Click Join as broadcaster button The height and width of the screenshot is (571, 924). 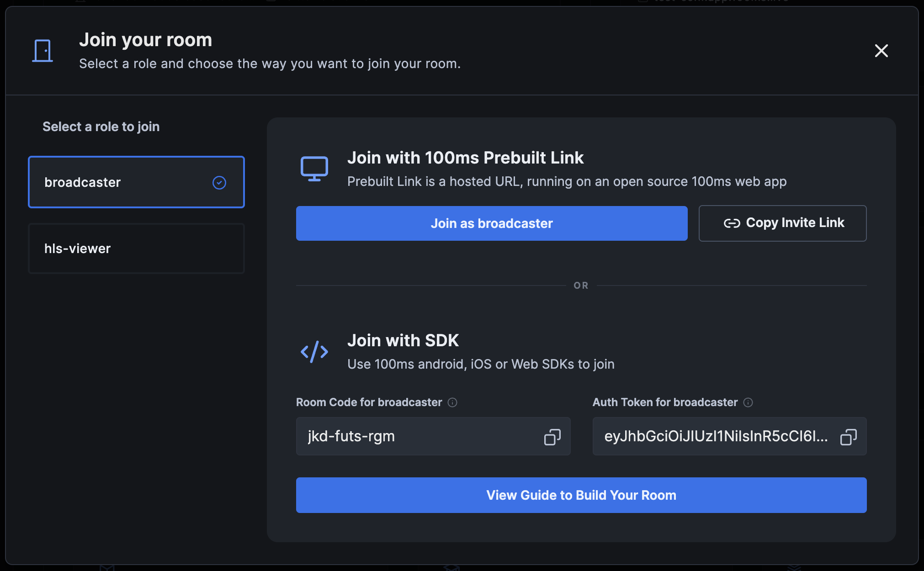(x=492, y=223)
